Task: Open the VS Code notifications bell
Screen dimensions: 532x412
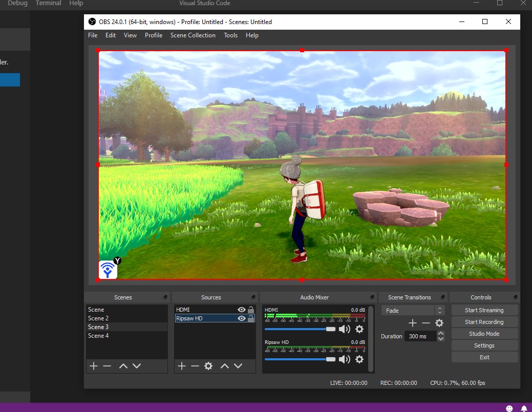Action: (524, 408)
